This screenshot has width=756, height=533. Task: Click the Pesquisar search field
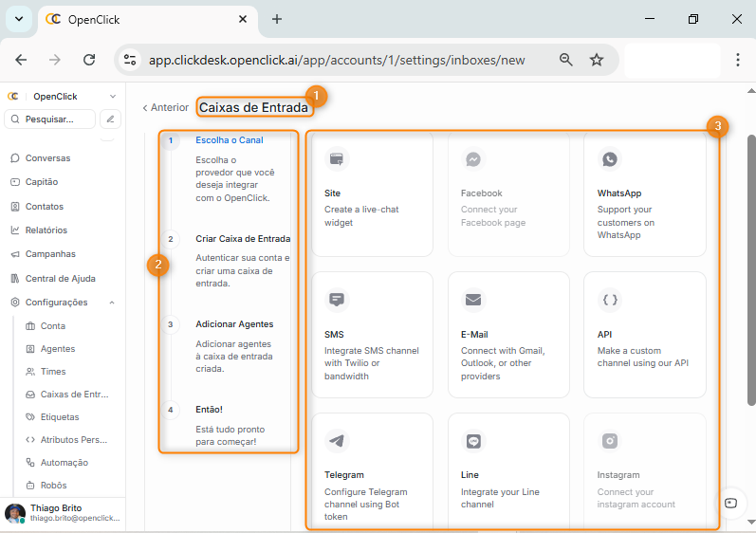[x=50, y=119]
